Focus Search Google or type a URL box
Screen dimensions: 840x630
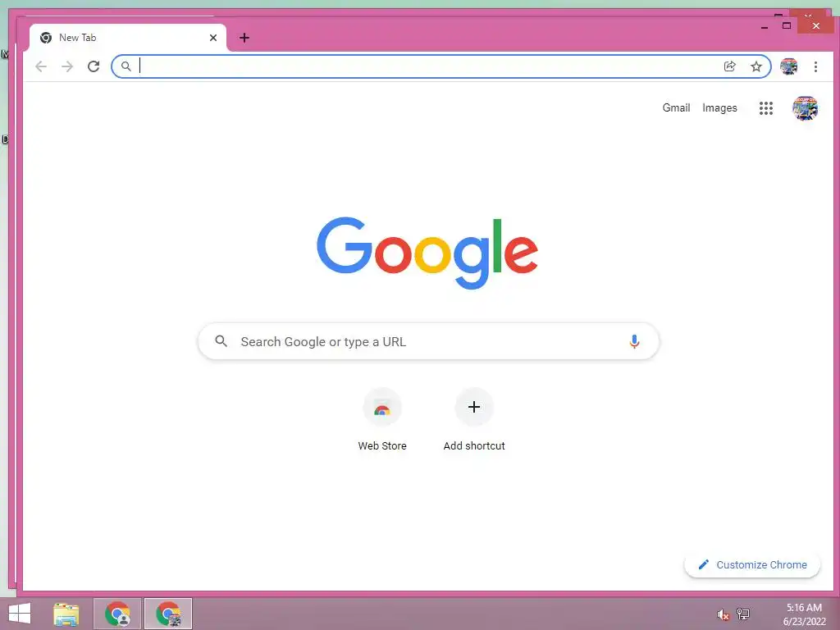tap(428, 341)
